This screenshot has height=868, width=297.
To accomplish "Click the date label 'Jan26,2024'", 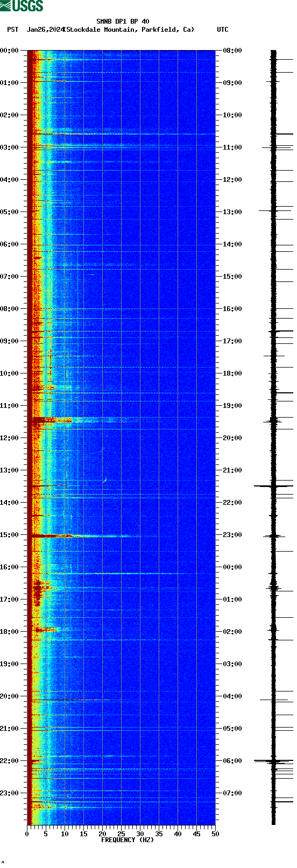I will [45, 30].
